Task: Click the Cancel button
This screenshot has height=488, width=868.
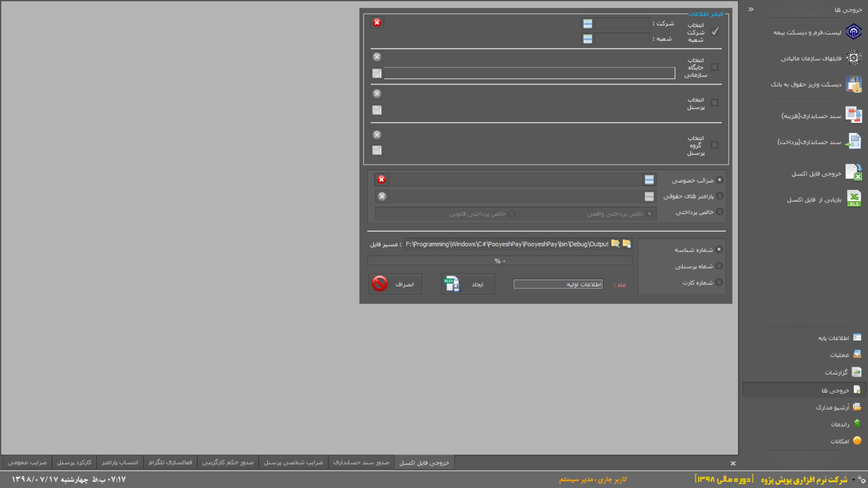Action: [395, 284]
